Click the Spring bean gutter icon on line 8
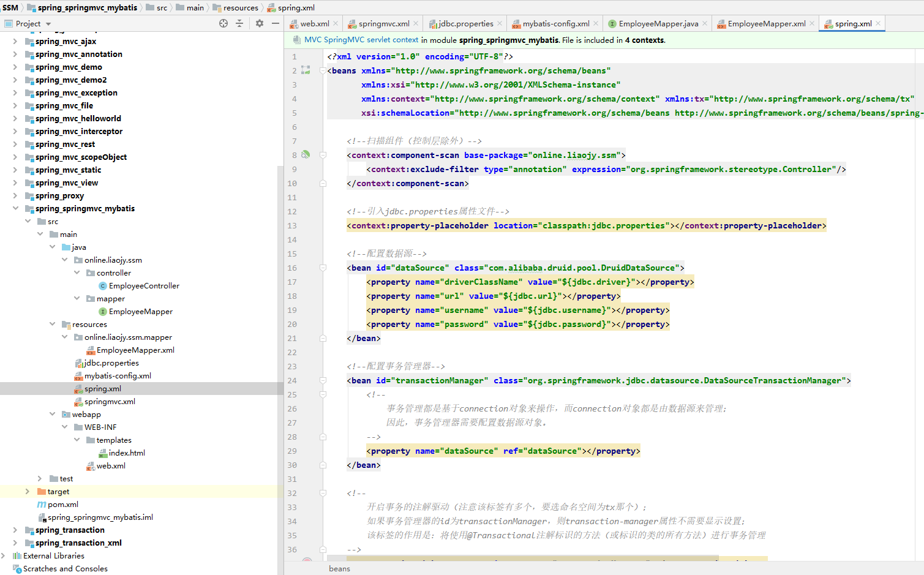Viewport: 924px width, 575px height. (x=306, y=155)
